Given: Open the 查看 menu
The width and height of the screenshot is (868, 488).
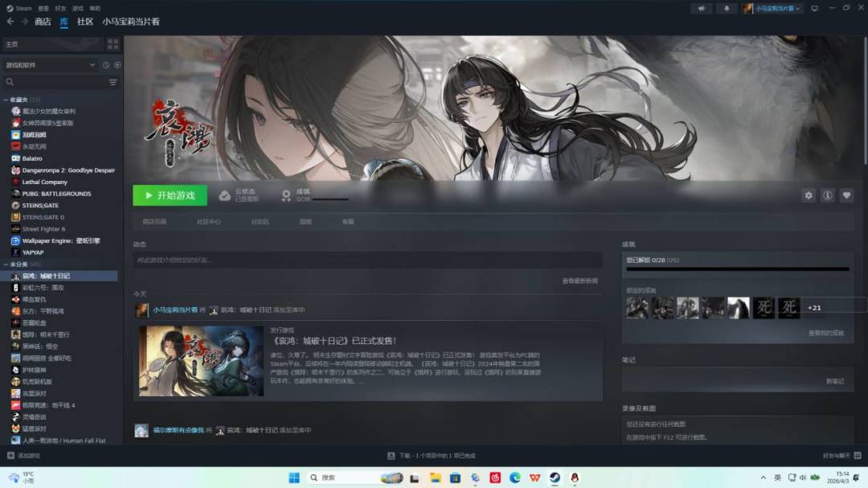Looking at the screenshot, I should [x=43, y=8].
